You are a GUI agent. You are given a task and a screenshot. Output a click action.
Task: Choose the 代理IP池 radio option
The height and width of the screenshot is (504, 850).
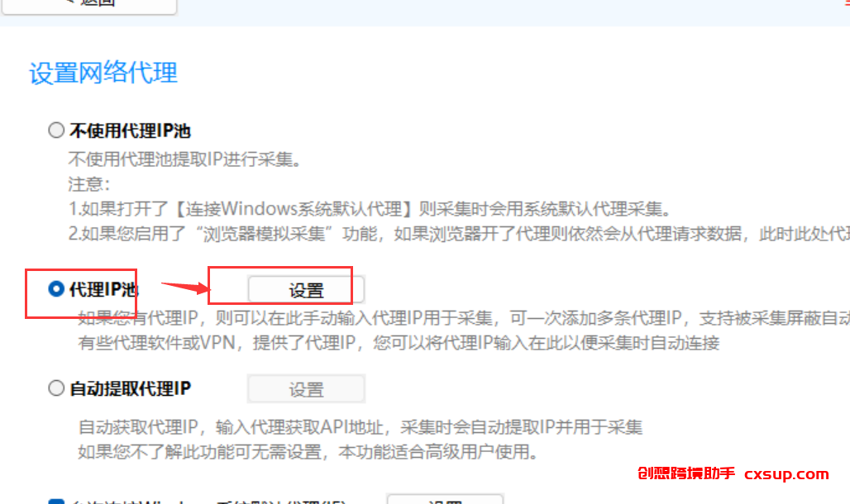coord(56,289)
